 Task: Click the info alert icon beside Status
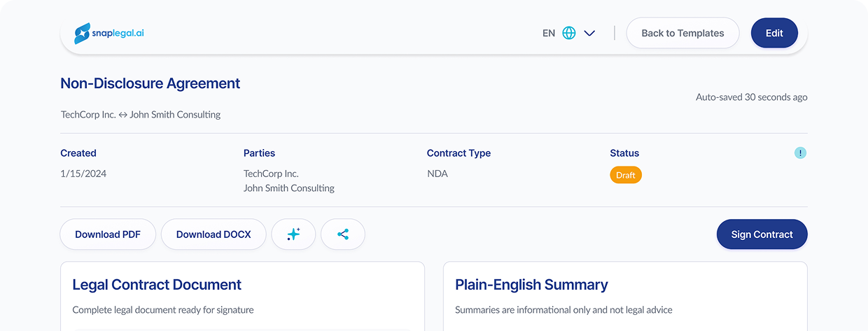[800, 153]
